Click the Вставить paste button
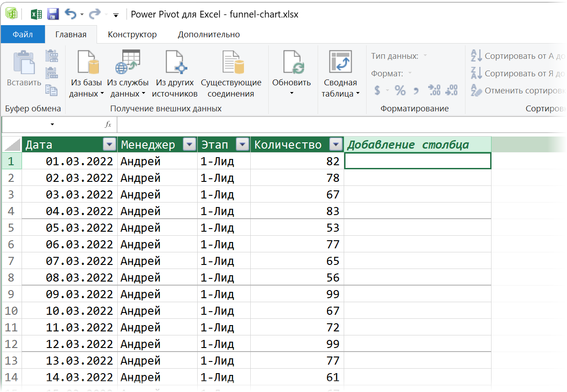 [x=24, y=68]
